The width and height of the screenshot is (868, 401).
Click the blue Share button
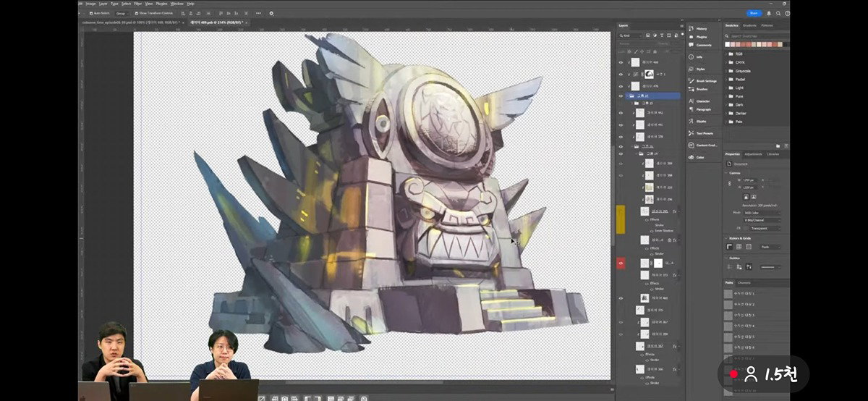click(x=754, y=13)
